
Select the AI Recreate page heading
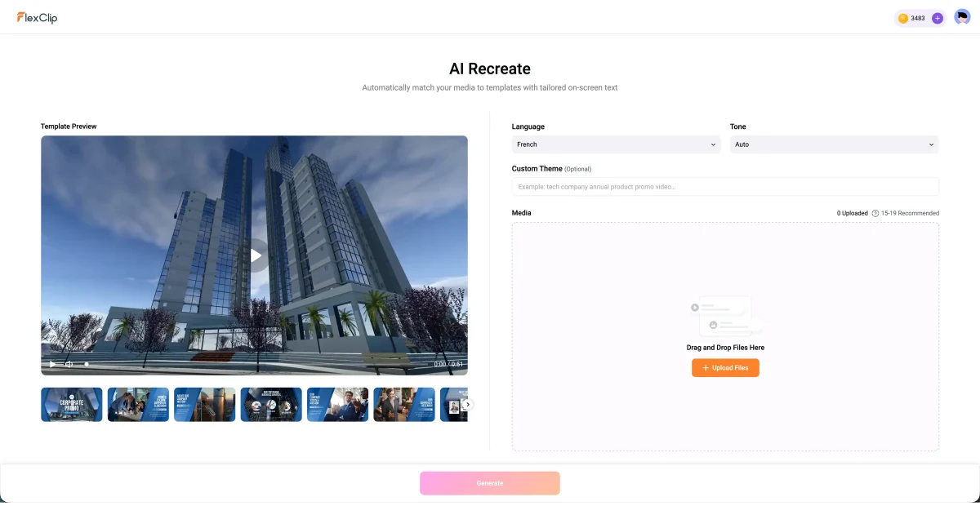[x=489, y=69]
